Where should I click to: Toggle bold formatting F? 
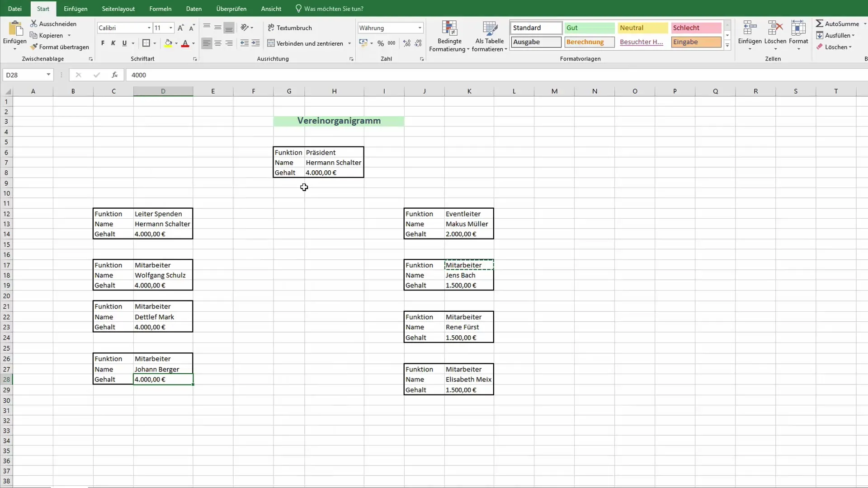[103, 43]
